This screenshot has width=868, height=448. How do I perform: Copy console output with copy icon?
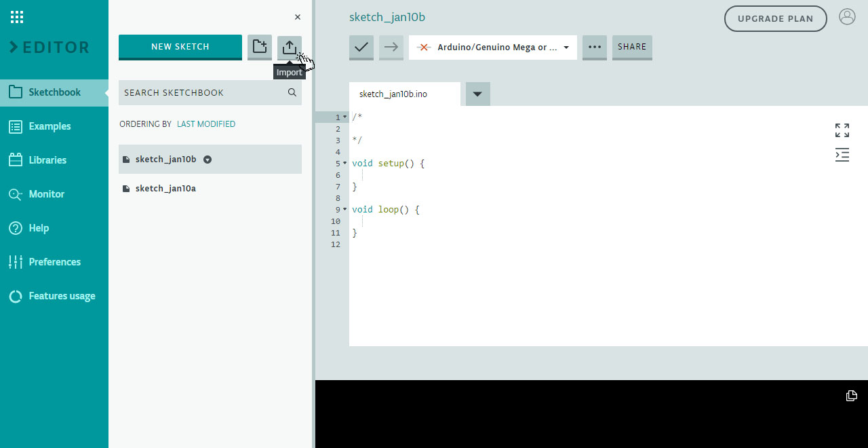click(852, 396)
